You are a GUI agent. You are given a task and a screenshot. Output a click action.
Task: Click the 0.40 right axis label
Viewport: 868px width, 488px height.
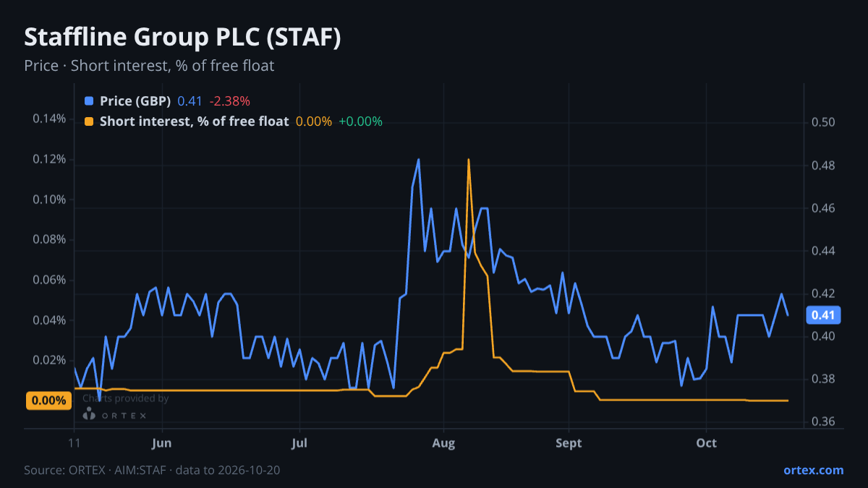tap(823, 336)
